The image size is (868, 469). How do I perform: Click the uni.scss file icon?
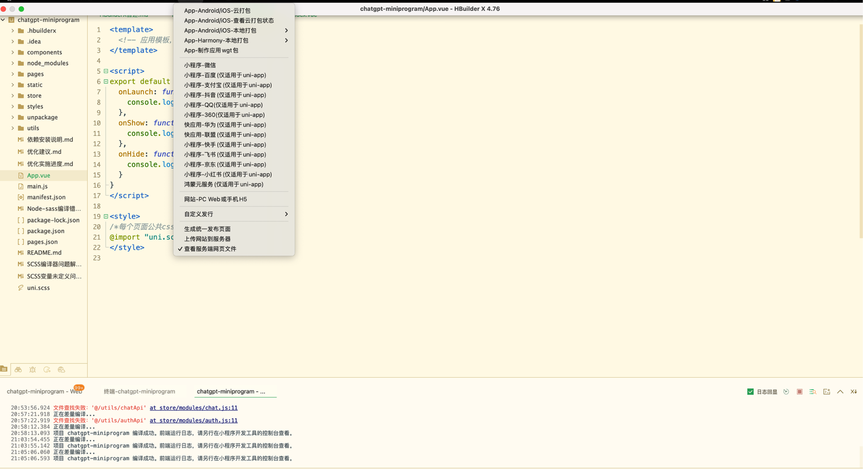pos(21,288)
